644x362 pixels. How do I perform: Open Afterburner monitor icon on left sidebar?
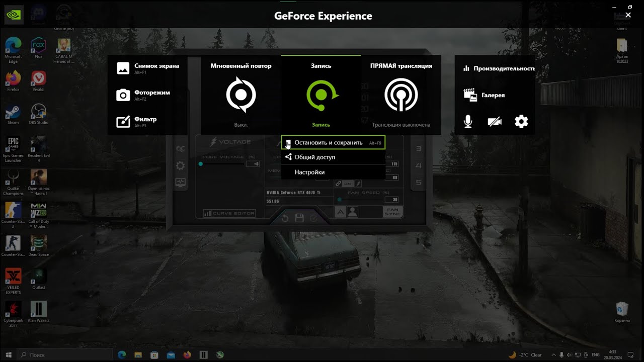pos(180,183)
